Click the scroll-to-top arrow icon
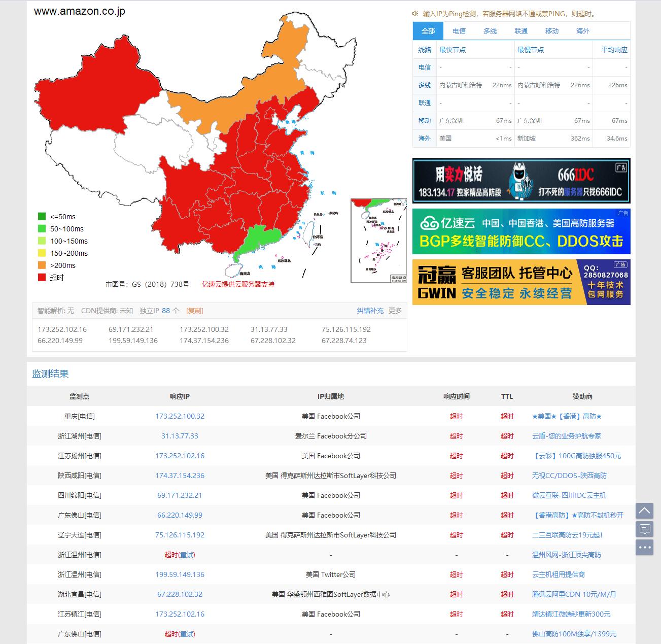The width and height of the screenshot is (661, 644). pyautogui.click(x=644, y=511)
